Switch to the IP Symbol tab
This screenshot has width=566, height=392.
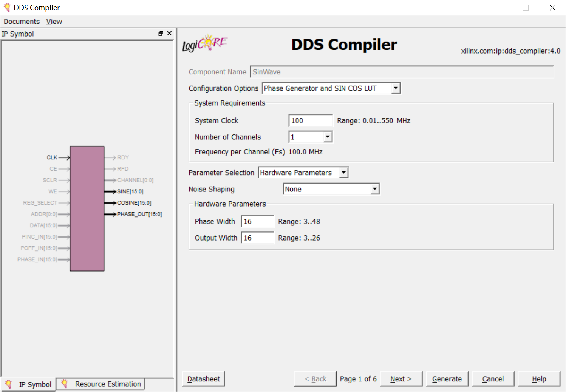(x=29, y=384)
